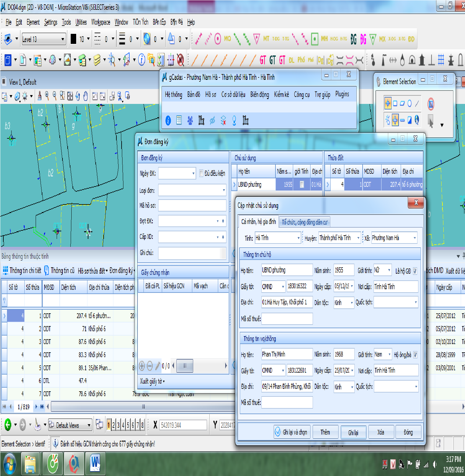Click the table grid icon in gCadas toolbar

[x=179, y=121]
